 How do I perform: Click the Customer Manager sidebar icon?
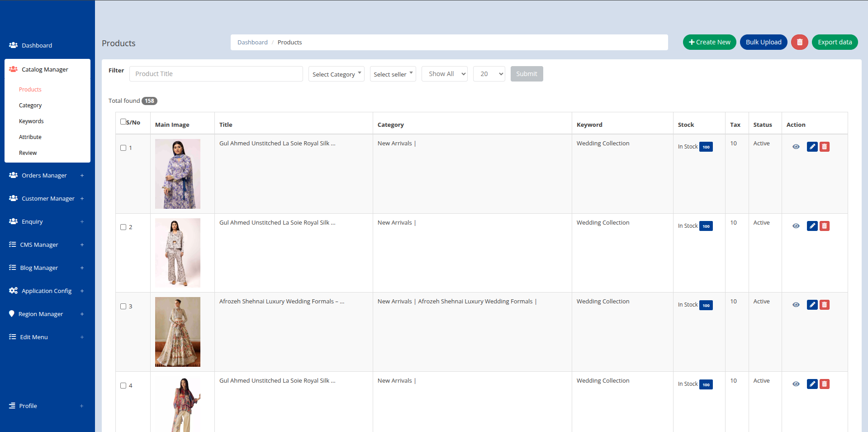(13, 198)
